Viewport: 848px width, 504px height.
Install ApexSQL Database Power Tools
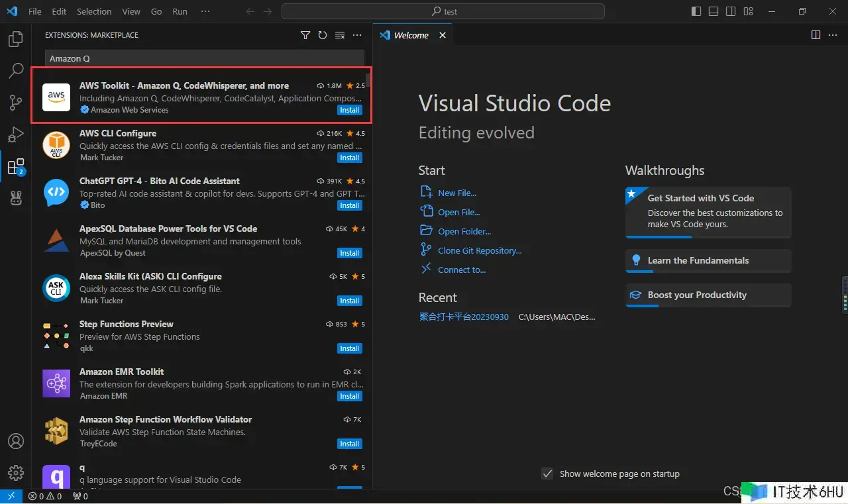[350, 253]
